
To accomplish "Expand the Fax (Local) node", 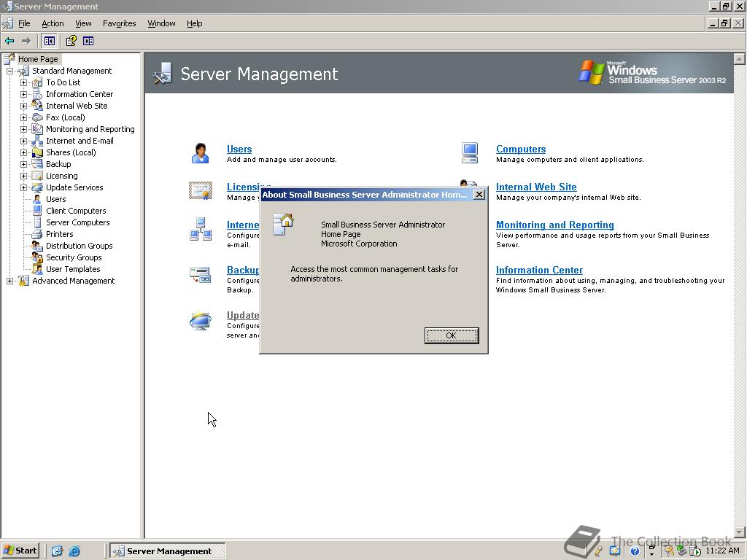I will (x=23, y=117).
